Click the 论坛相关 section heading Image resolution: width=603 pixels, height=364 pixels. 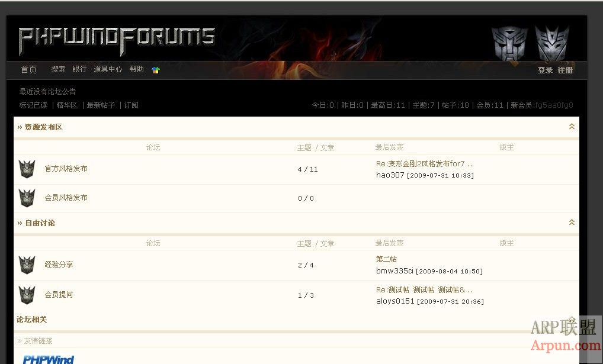(x=31, y=320)
